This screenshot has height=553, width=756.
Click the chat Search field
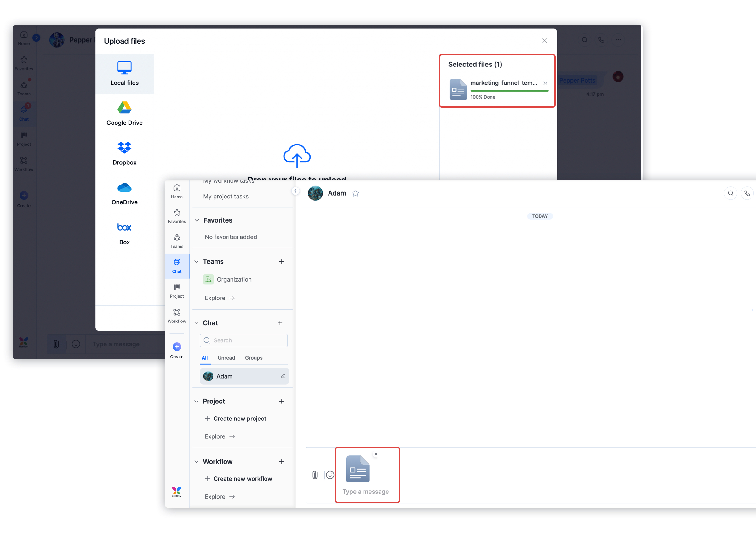(243, 340)
